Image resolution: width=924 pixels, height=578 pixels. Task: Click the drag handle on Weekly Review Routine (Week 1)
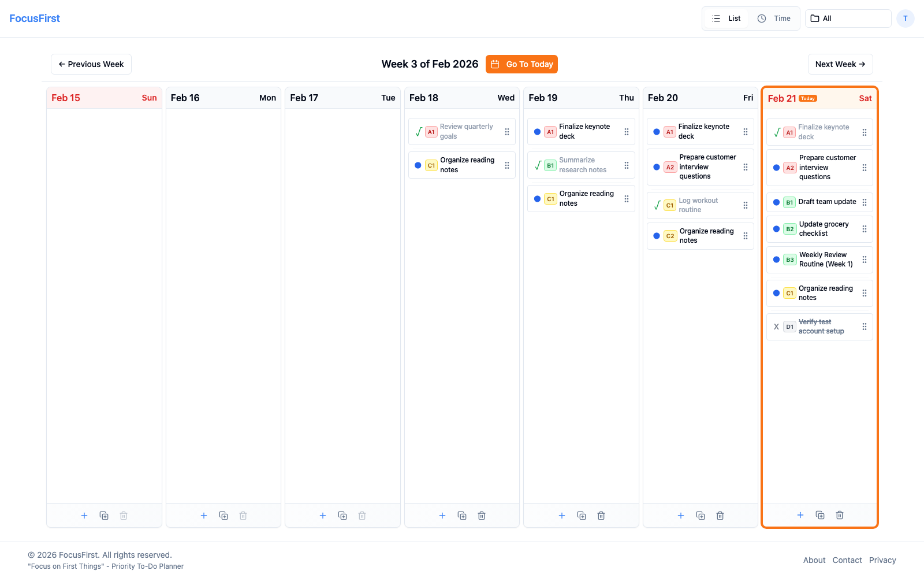865,259
